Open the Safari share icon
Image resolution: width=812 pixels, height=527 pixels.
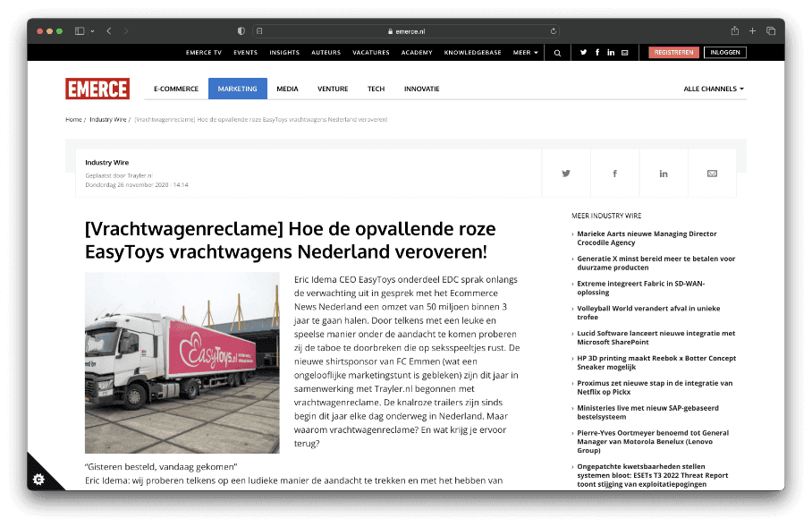(734, 31)
